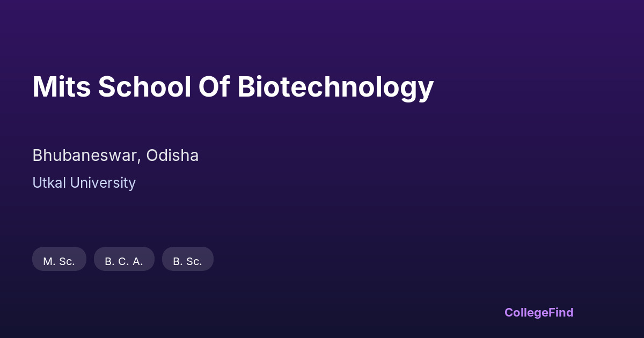The image size is (644, 338).
Task: Click the word Mits in the heading
Action: click(x=61, y=87)
